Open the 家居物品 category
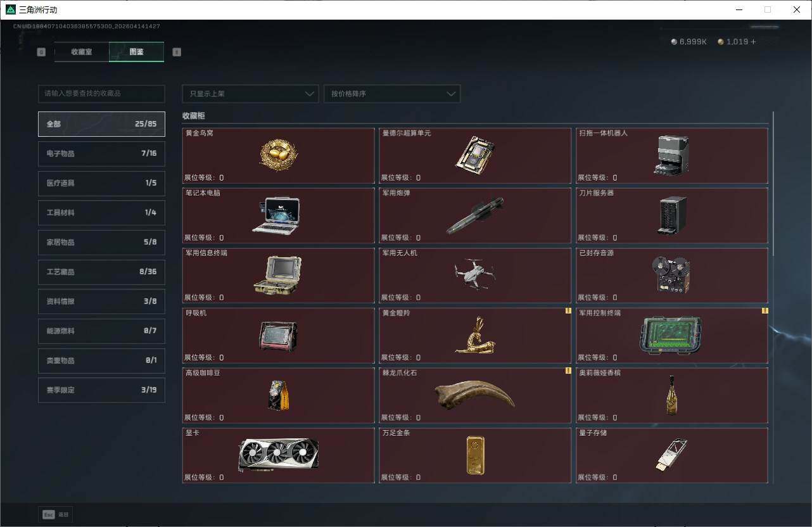 (x=101, y=242)
